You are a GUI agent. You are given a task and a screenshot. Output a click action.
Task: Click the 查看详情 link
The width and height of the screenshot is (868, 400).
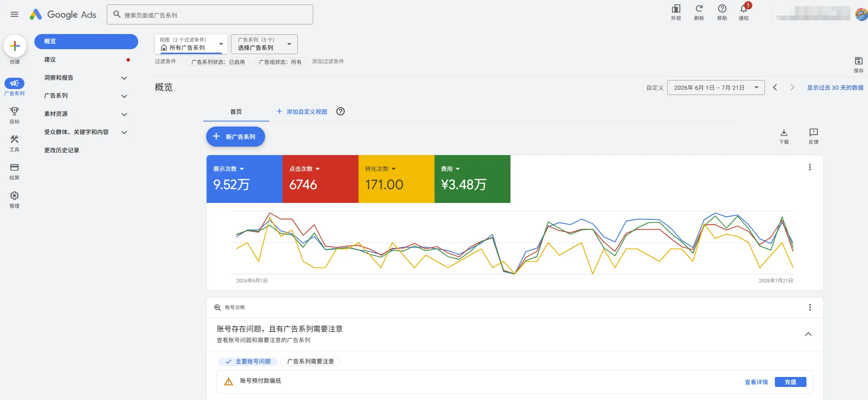(756, 382)
